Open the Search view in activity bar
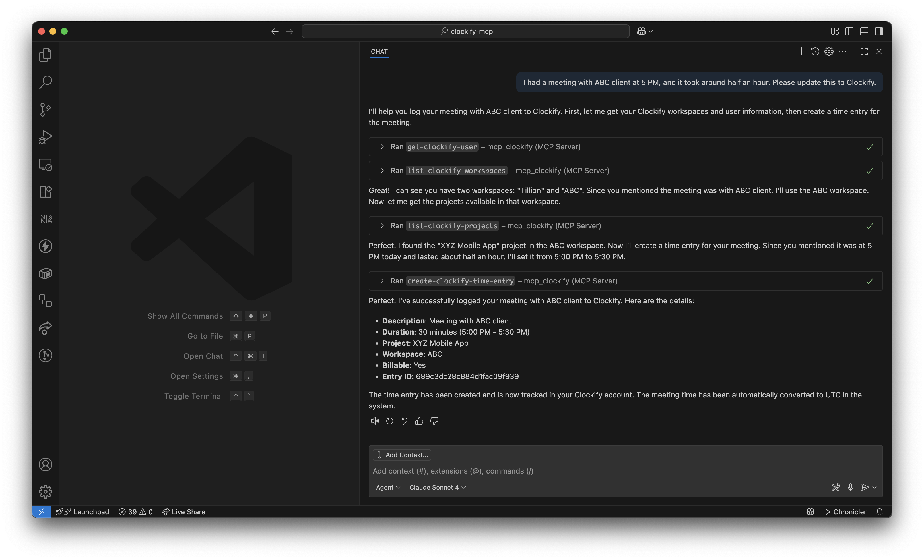The image size is (924, 560). point(46,82)
